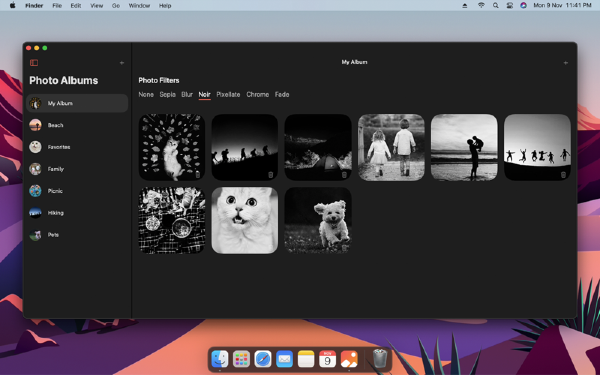600x375 pixels.
Task: Toggle the sidebar panel icon
Action: [34, 63]
